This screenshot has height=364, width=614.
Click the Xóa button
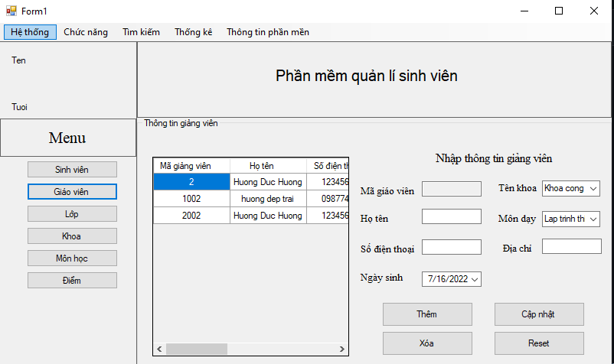pos(427,343)
